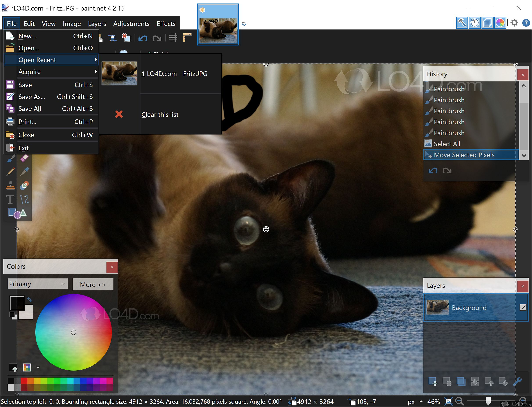Merge layer down icon in Layers panel

475,382
